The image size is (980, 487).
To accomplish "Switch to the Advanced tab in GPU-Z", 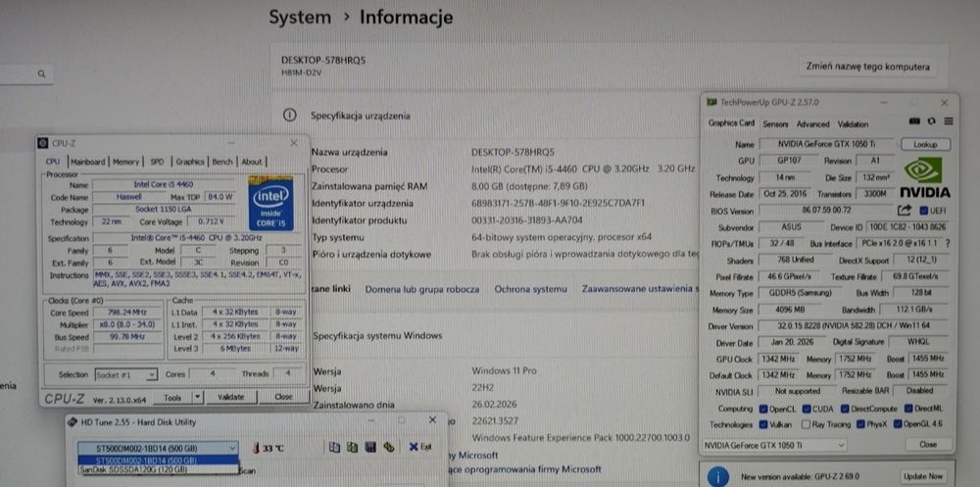I will 813,124.
